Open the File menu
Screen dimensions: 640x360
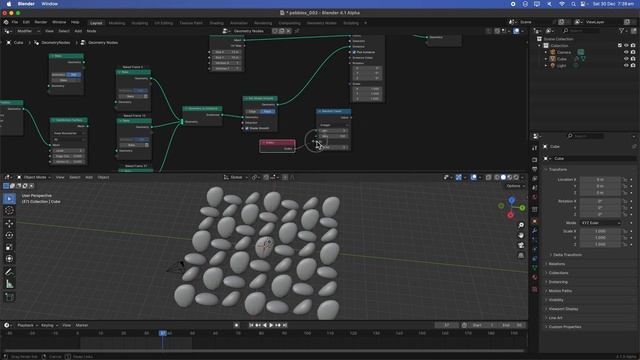(x=15, y=22)
